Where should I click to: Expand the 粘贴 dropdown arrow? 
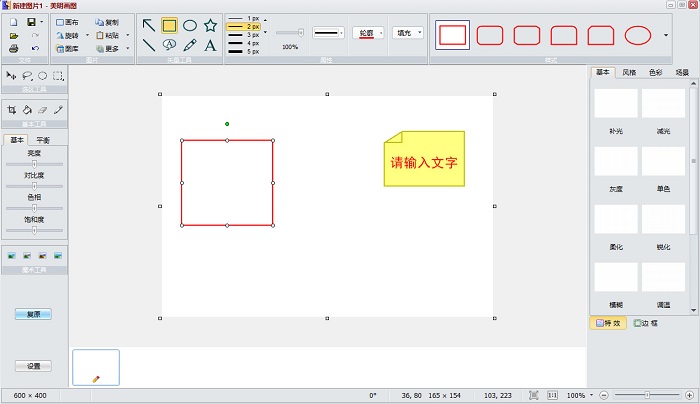coord(128,35)
